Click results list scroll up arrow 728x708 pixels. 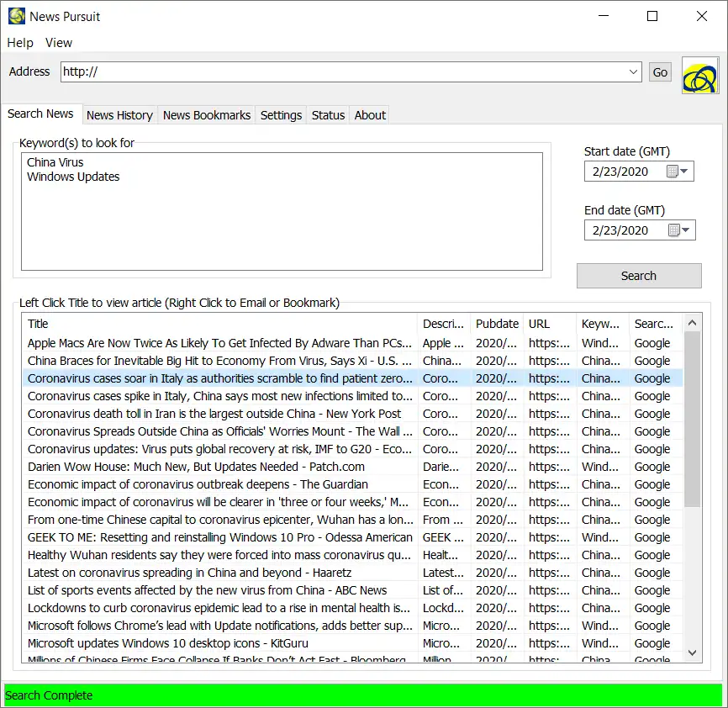692,323
